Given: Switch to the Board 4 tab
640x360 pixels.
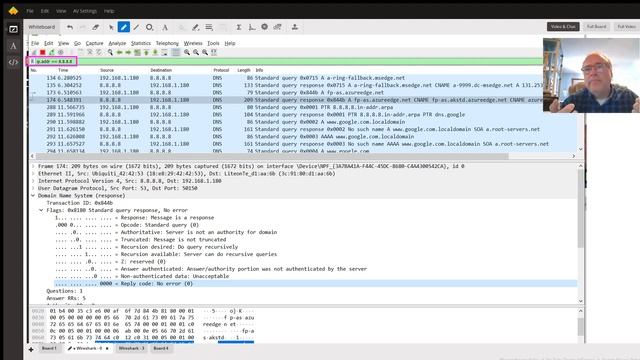Looking at the screenshot, I should [x=161, y=349].
